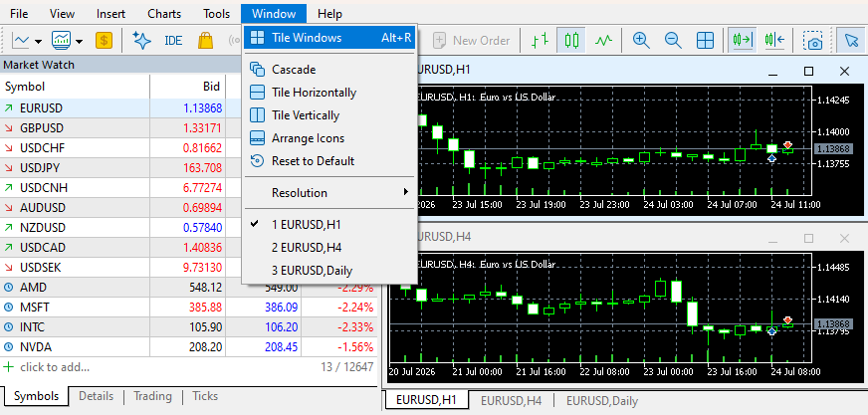Image resolution: width=868 pixels, height=415 pixels.
Task: Select the USDJPY row in Market Watch
Action: click(x=188, y=167)
